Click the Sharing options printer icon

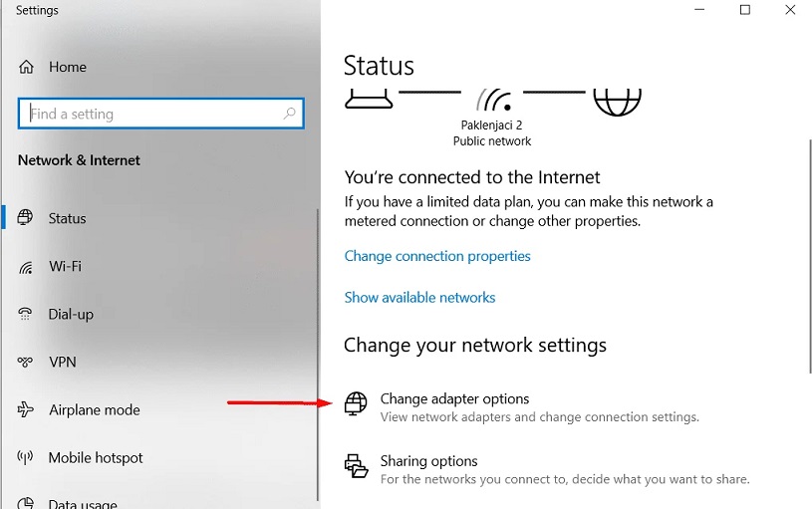(x=357, y=465)
